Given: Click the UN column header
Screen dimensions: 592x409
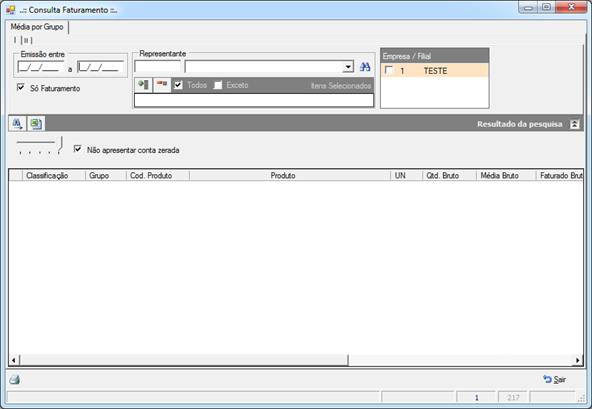Looking at the screenshot, I should point(406,176).
